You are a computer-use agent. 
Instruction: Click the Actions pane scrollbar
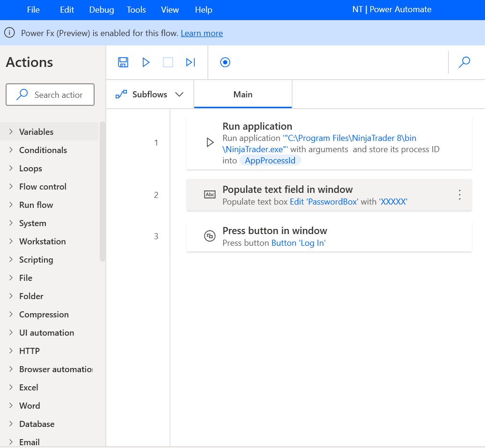click(x=103, y=192)
